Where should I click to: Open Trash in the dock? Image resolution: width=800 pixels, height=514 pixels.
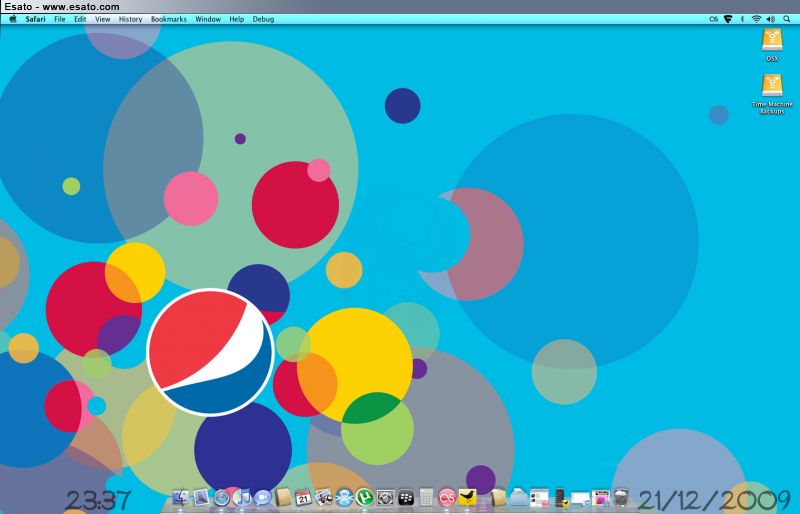click(621, 497)
